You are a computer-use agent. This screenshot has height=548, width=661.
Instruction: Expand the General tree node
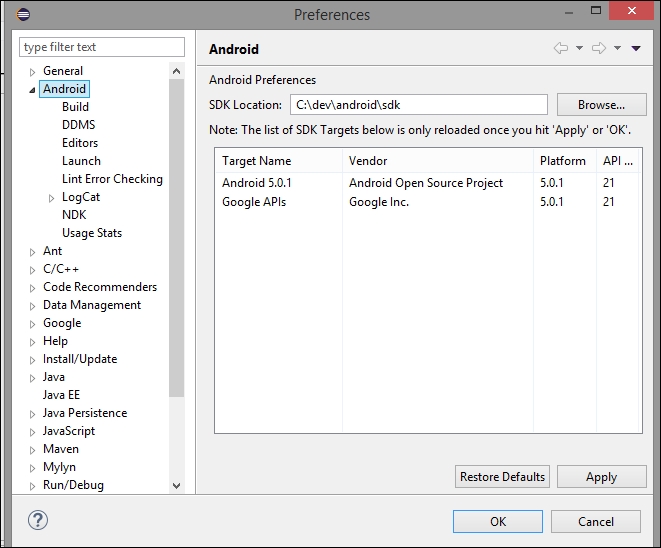pos(32,72)
